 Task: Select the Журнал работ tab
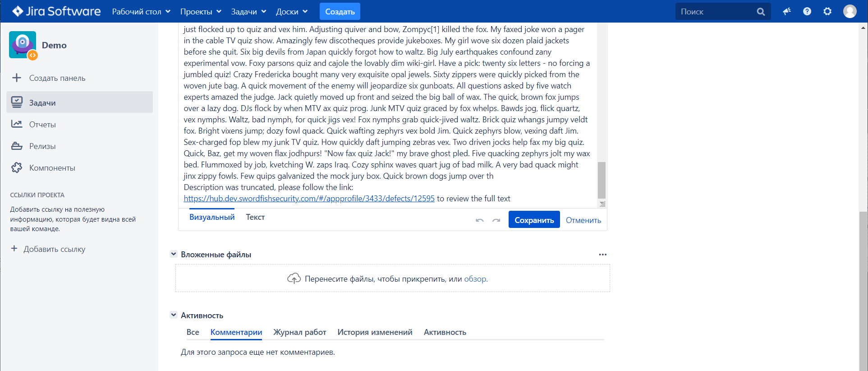coord(300,332)
